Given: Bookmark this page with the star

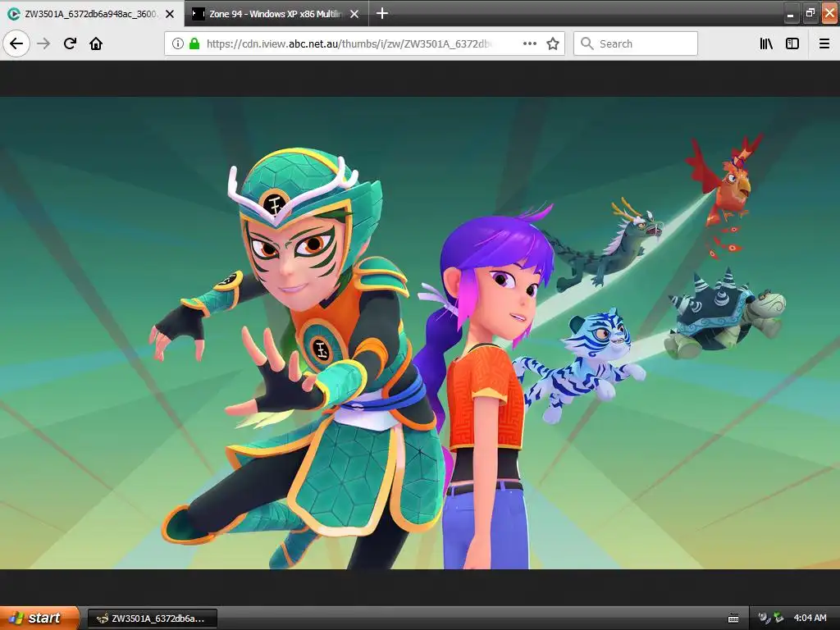Looking at the screenshot, I should pos(553,43).
